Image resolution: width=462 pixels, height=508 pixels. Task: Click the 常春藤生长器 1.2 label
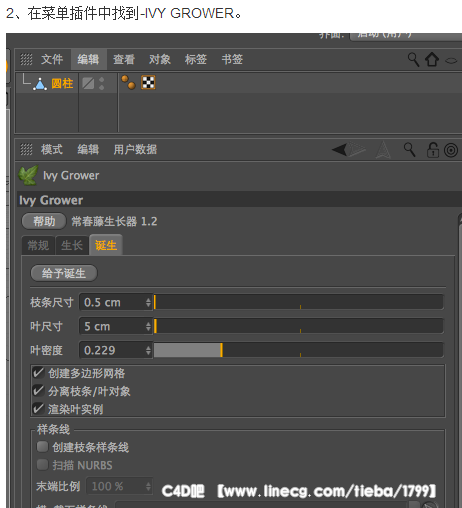coord(114,221)
